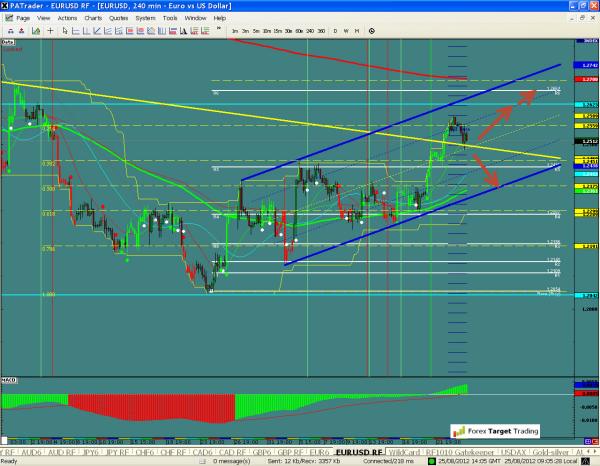The width and height of the screenshot is (600, 466).
Task: Toggle the 240 minute timeframe button
Action: point(309,32)
